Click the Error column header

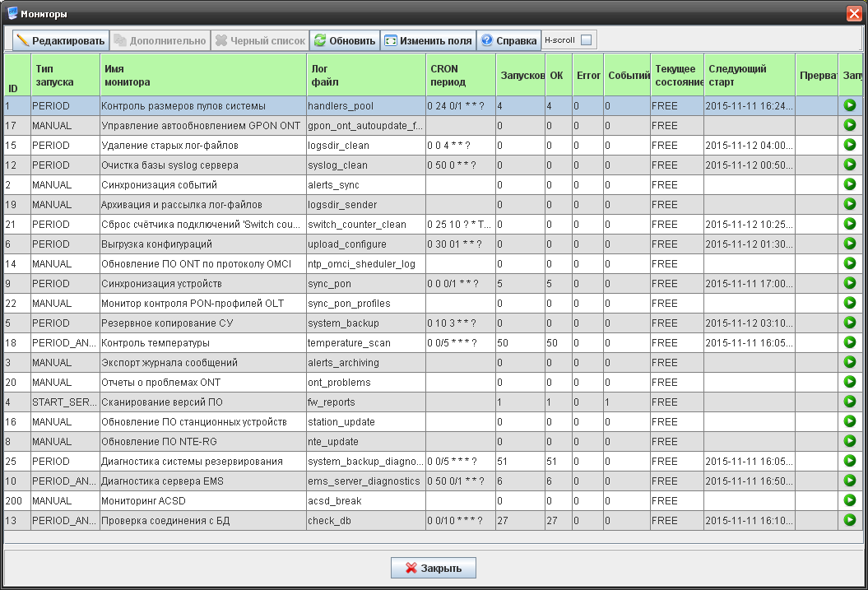pyautogui.click(x=588, y=75)
